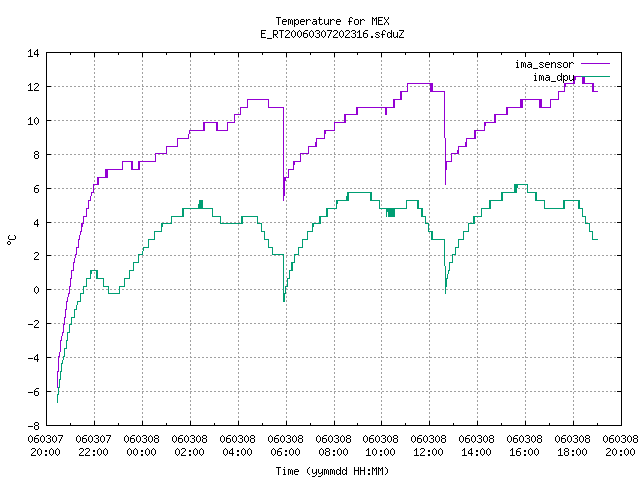The height and width of the screenshot is (480, 640).
Task: Click x-axis tick label '060308 14:00'
Action: 476,446
